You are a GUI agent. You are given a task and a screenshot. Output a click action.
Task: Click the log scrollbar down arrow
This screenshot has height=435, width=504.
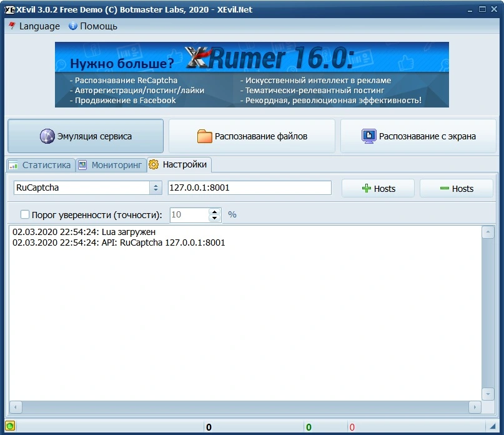pos(488,394)
